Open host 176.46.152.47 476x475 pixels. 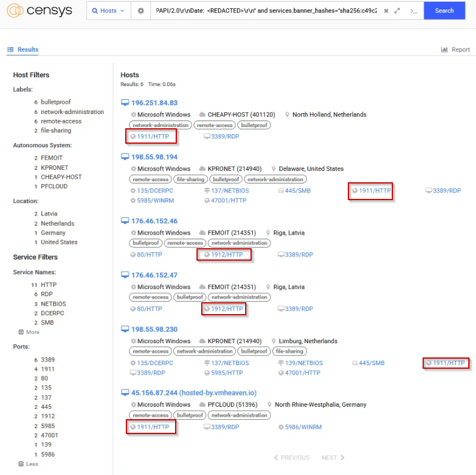154,275
